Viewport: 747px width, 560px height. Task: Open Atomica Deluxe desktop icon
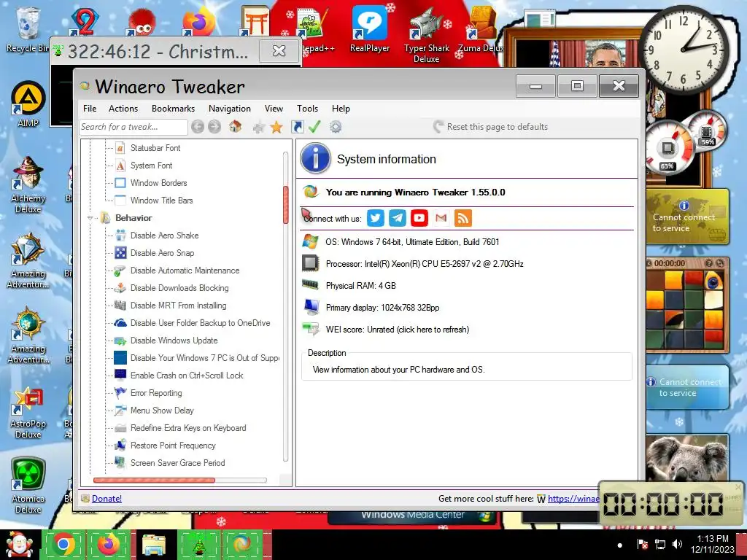tap(28, 486)
